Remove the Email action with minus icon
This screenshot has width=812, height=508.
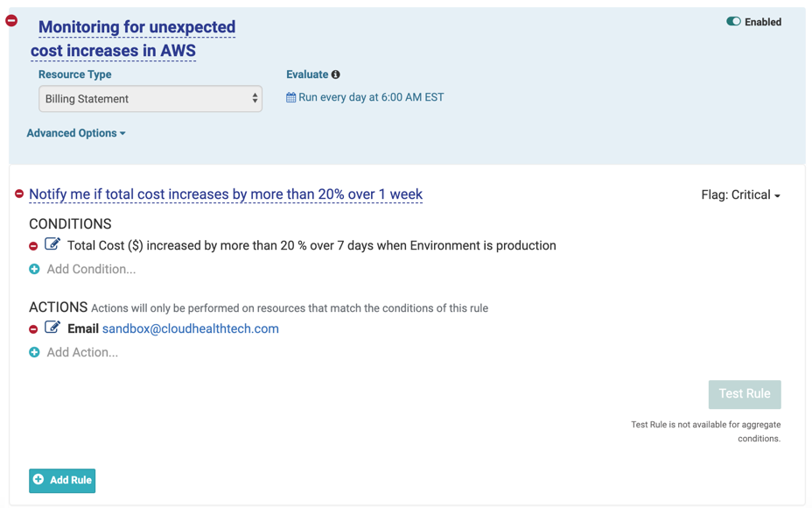(x=34, y=329)
